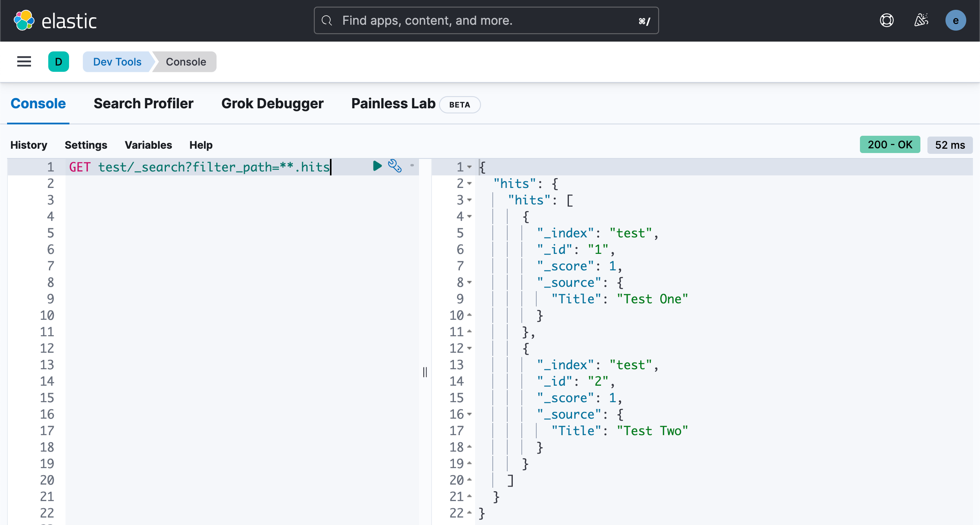
Task: Open the Variables panel
Action: coord(148,145)
